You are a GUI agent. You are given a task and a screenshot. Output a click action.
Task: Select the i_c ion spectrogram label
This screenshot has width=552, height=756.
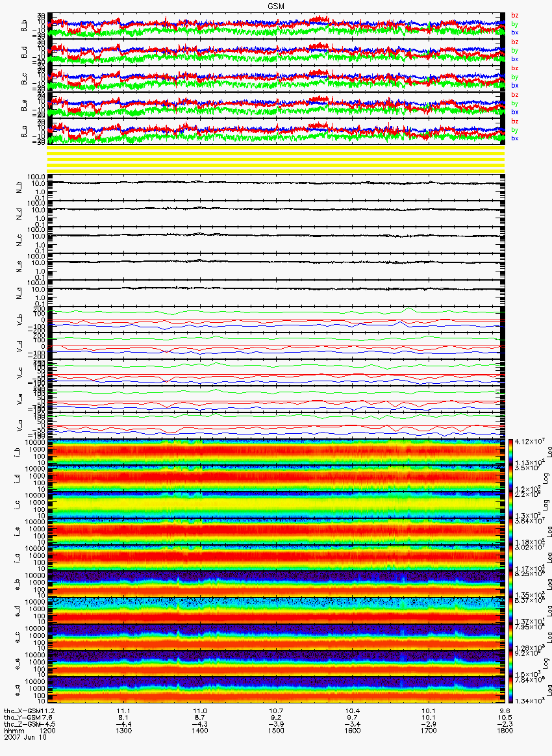pyautogui.click(x=18, y=505)
